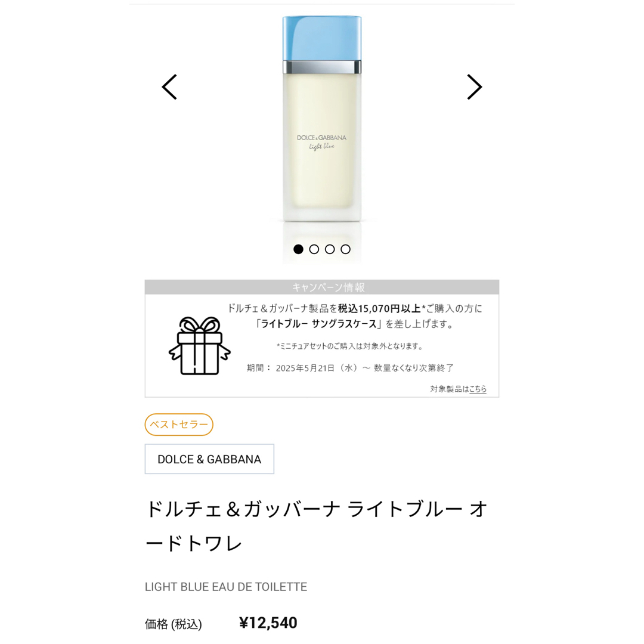Click the LIGHT BLUE EAU DE TOILETTE subtitle
644x644 pixels.
(226, 587)
